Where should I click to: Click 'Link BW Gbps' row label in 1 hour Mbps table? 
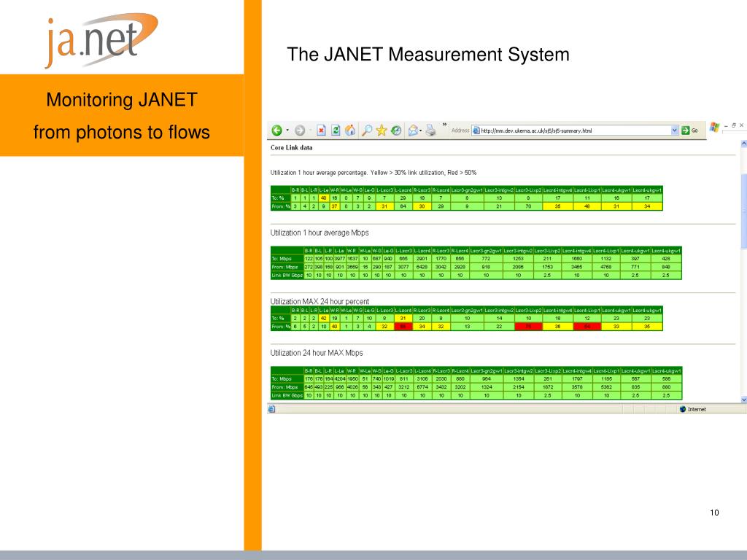[x=287, y=275]
